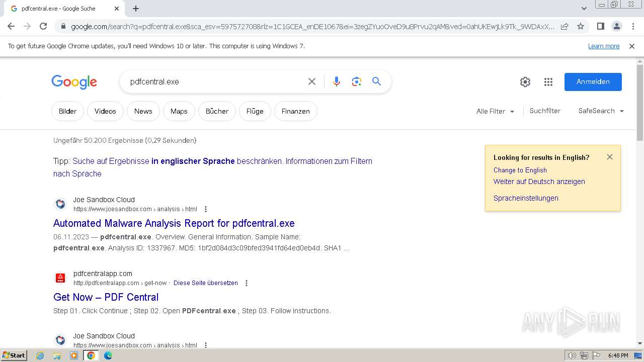Screen dimensions: 644x362
Task: Click Learn more about Chrome updates
Action: [x=604, y=46]
